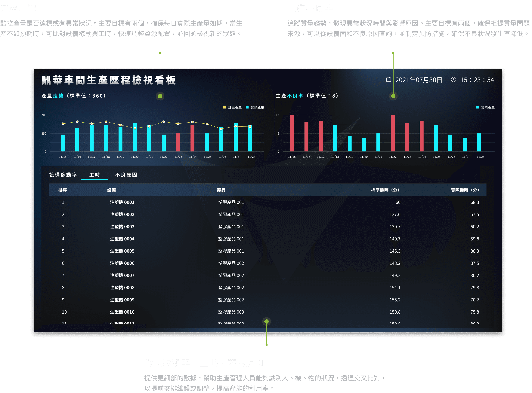Select the 工時 tab
The image size is (532, 393).
(94, 175)
